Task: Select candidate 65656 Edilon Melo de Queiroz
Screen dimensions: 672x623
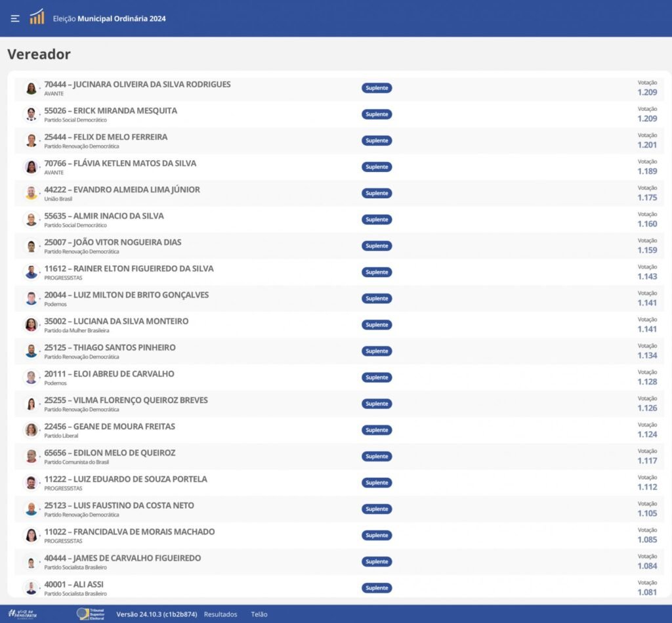Action: pos(110,453)
